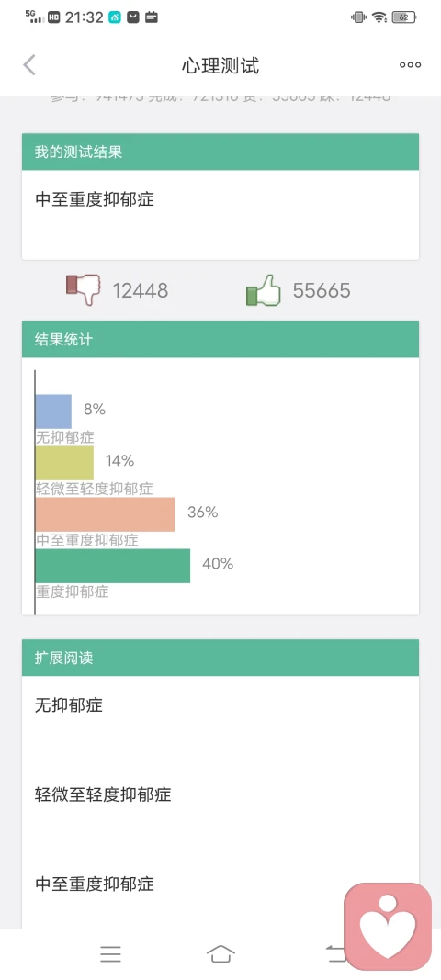The height and width of the screenshot is (980, 441).
Task: Tap the WiFi icon in status bar
Action: coord(379,17)
